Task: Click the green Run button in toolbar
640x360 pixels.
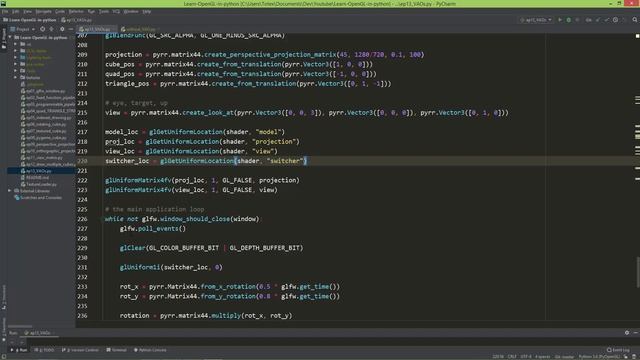Action: click(x=560, y=20)
